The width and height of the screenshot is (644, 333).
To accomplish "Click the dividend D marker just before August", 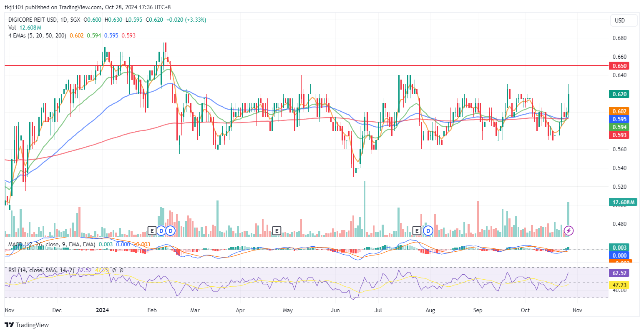I will click(428, 230).
